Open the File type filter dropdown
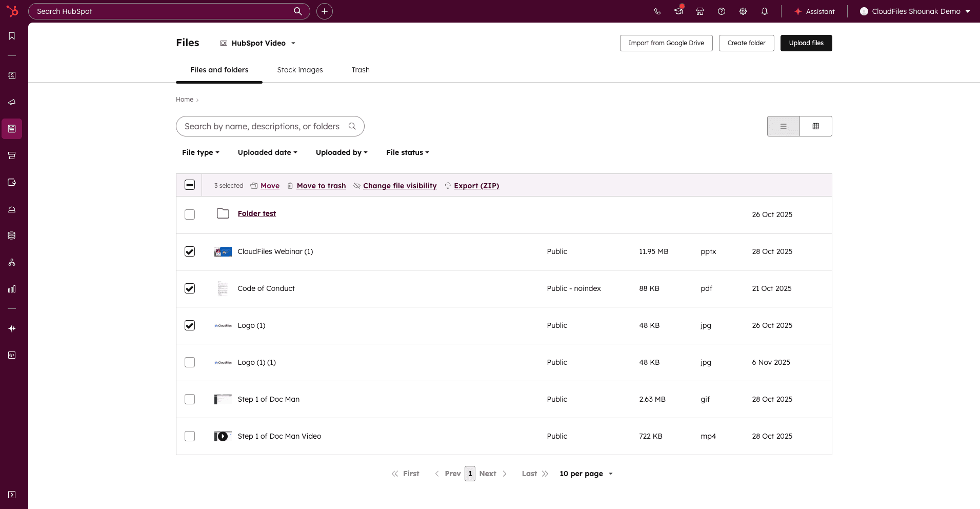The width and height of the screenshot is (980, 509). (x=200, y=152)
